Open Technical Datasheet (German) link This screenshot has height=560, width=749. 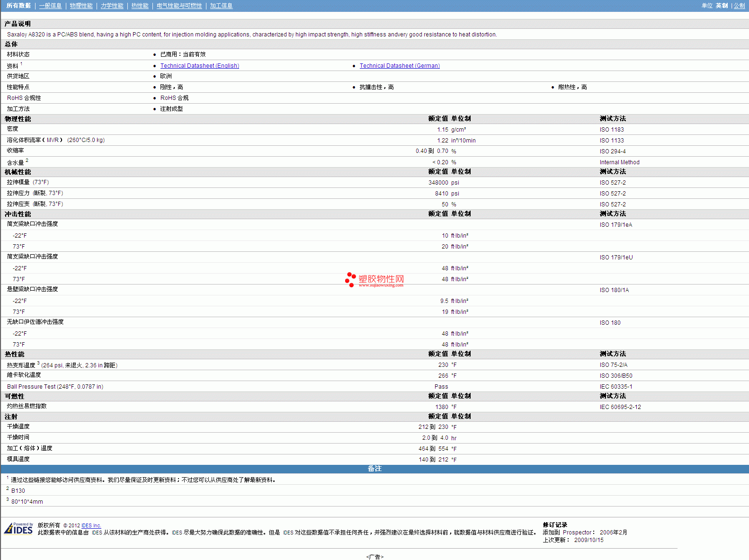[400, 66]
